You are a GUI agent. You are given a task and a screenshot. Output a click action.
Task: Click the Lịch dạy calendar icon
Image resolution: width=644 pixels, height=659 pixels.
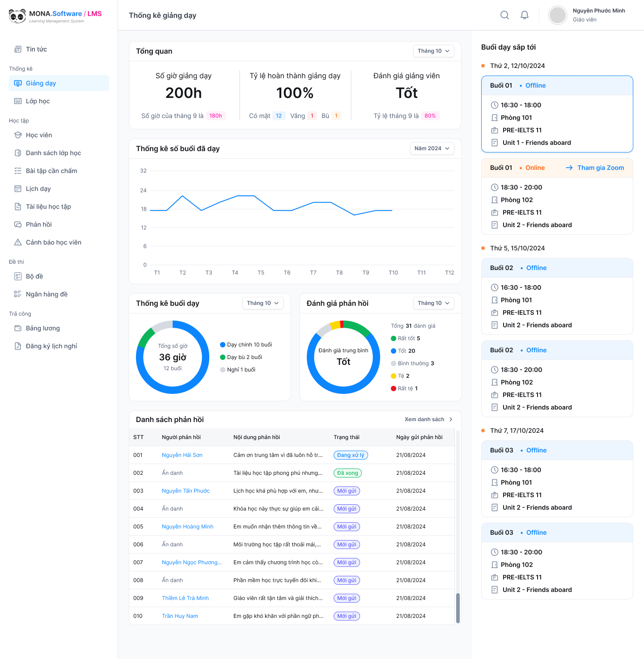(x=18, y=189)
